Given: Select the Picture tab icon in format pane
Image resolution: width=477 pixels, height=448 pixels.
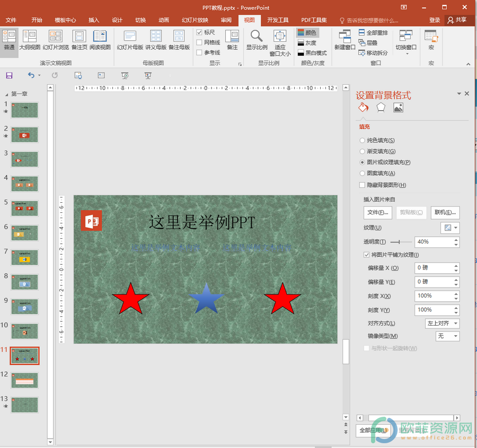Looking at the screenshot, I should point(398,107).
